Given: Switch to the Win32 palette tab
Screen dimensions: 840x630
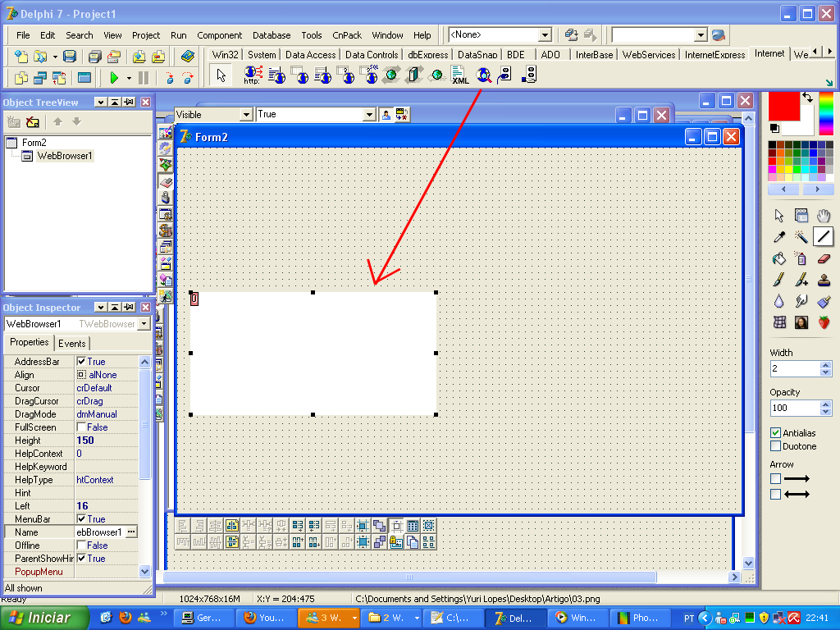Looking at the screenshot, I should click(x=225, y=55).
